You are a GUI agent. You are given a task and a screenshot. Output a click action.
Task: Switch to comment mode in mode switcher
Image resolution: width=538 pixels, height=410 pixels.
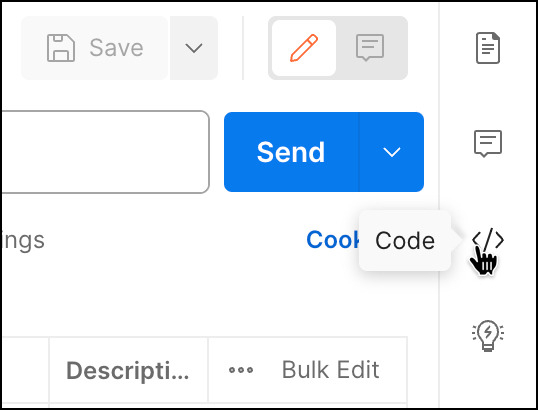coord(370,48)
